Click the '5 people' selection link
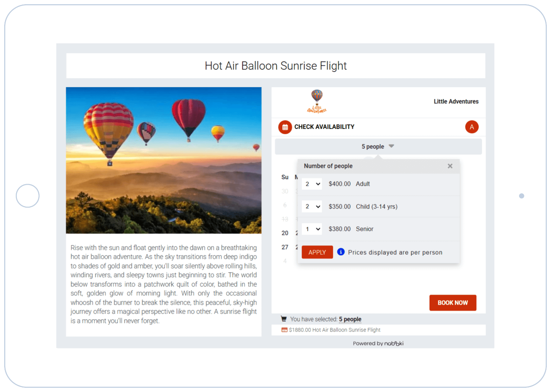 click(350, 319)
